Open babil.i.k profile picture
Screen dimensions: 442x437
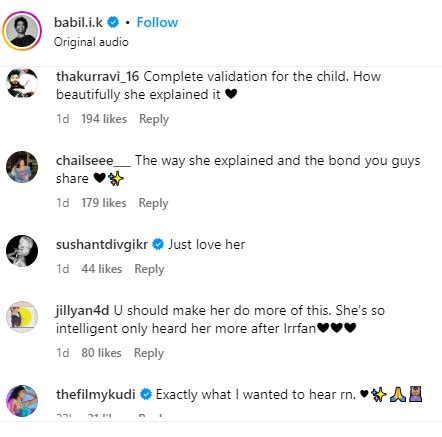coord(22,31)
